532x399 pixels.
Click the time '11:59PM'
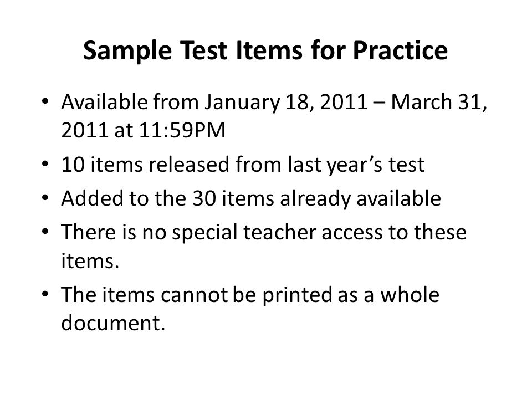click(x=182, y=130)
